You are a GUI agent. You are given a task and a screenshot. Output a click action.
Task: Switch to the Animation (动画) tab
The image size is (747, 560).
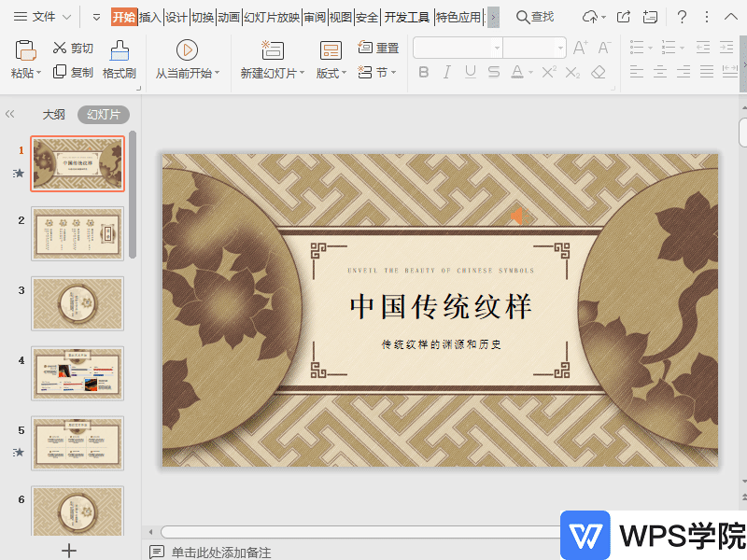(229, 17)
